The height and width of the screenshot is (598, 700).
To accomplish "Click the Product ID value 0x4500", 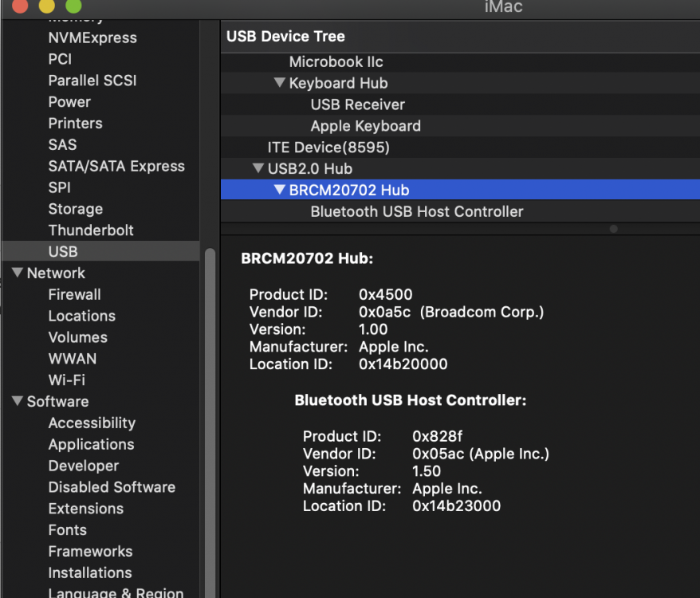I will (x=386, y=294).
